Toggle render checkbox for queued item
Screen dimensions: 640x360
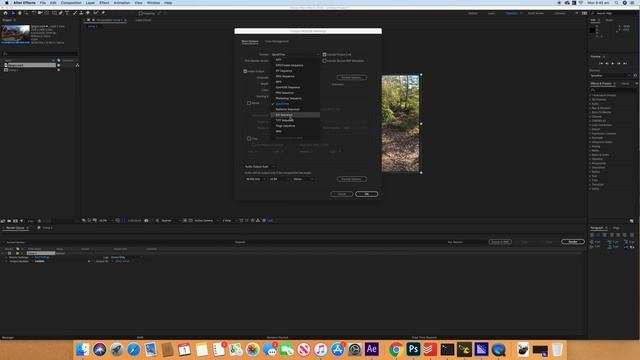click(9, 253)
